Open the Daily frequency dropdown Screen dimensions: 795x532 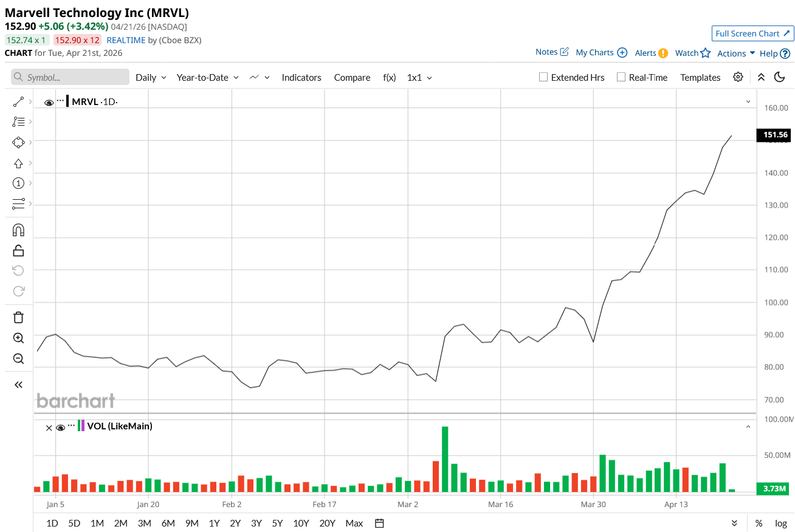pos(151,77)
